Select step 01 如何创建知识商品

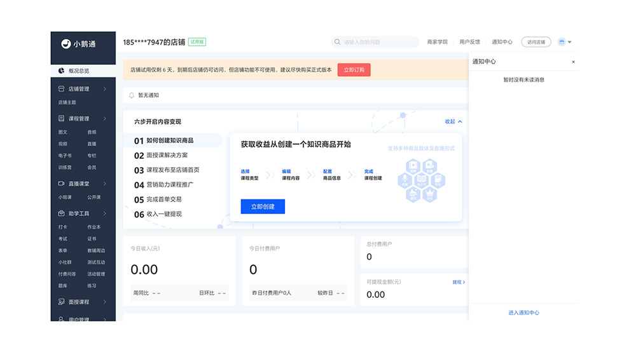pyautogui.click(x=173, y=140)
